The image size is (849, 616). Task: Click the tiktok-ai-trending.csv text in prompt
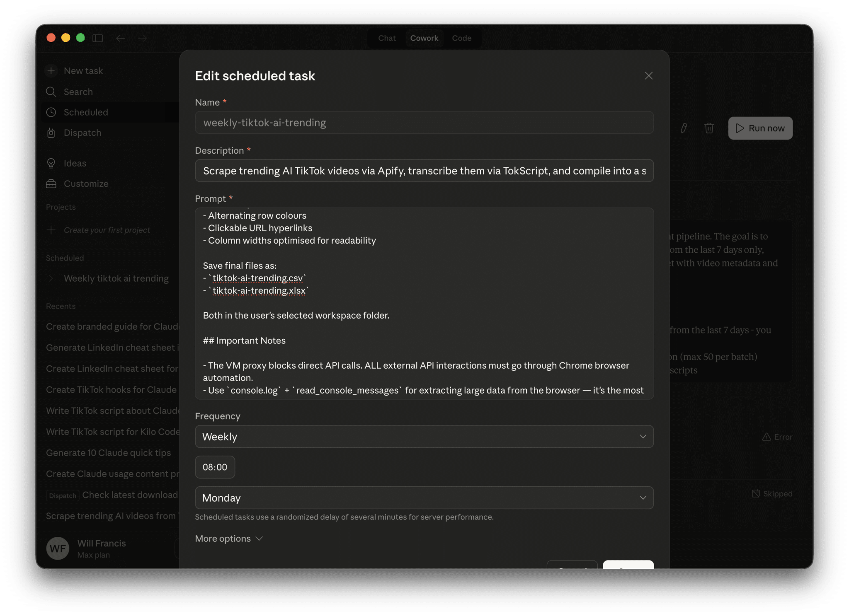click(x=257, y=278)
